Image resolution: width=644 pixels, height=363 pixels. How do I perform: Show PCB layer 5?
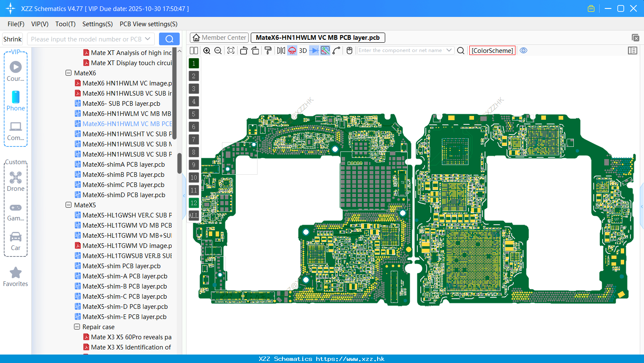194,114
